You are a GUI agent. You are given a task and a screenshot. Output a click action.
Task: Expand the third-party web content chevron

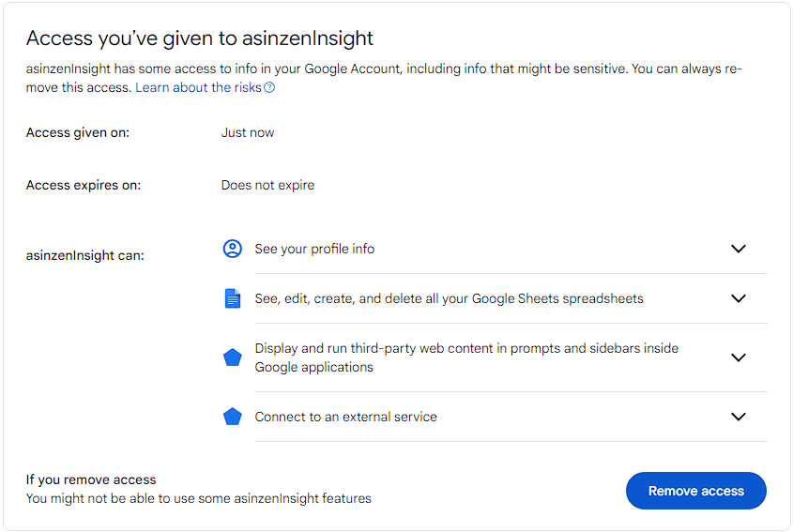(739, 357)
